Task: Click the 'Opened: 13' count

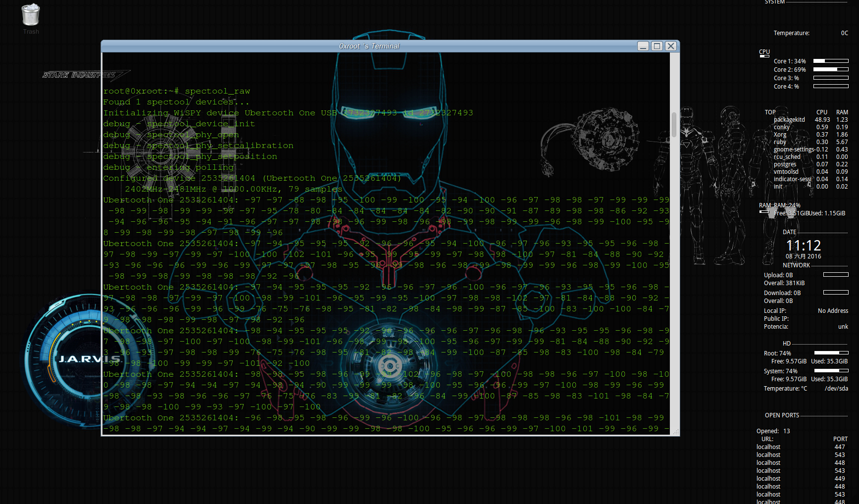Action: (773, 431)
